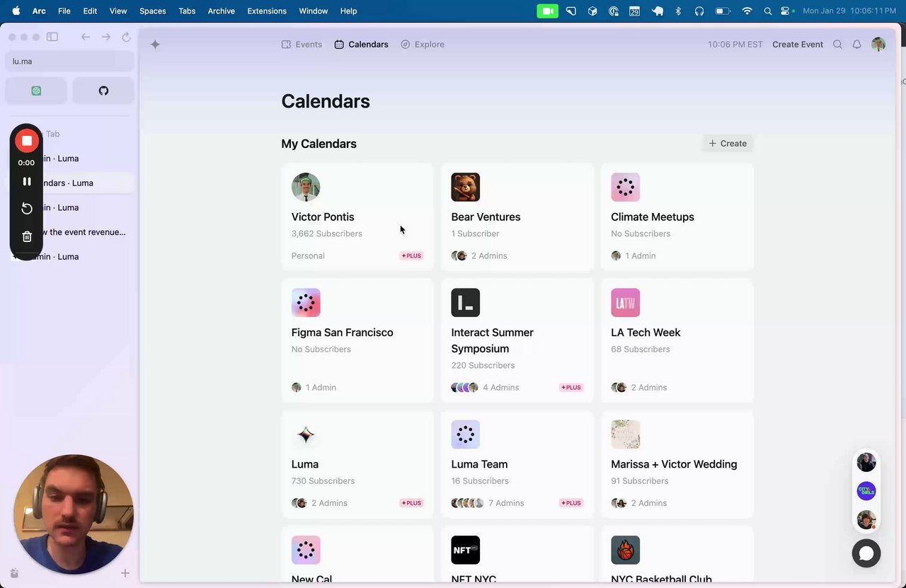Viewport: 906px width, 588px height.
Task: Open the LA Tech Week calendar
Action: [677, 340]
